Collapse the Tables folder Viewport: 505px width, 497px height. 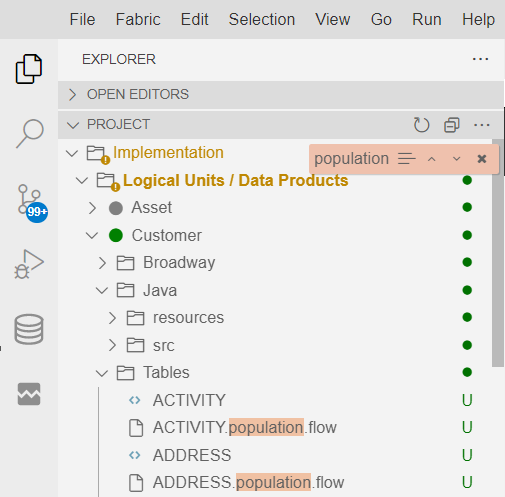[x=102, y=373]
